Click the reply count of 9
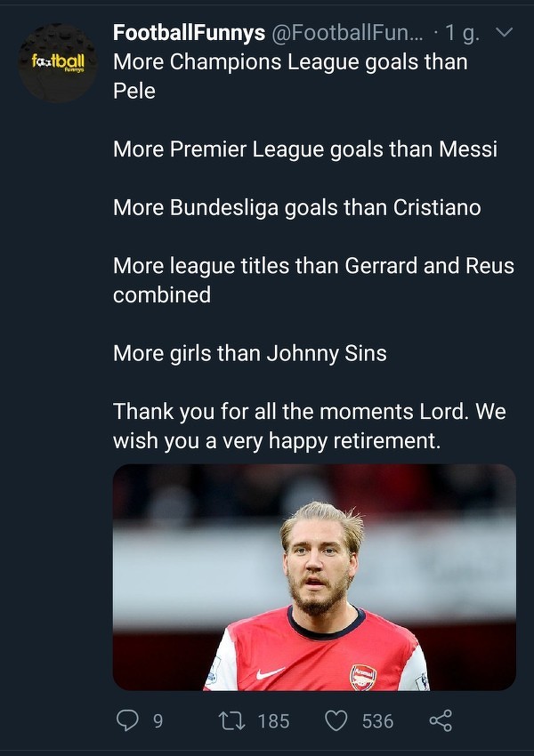Viewport: 534px width, 756px height. point(158,721)
